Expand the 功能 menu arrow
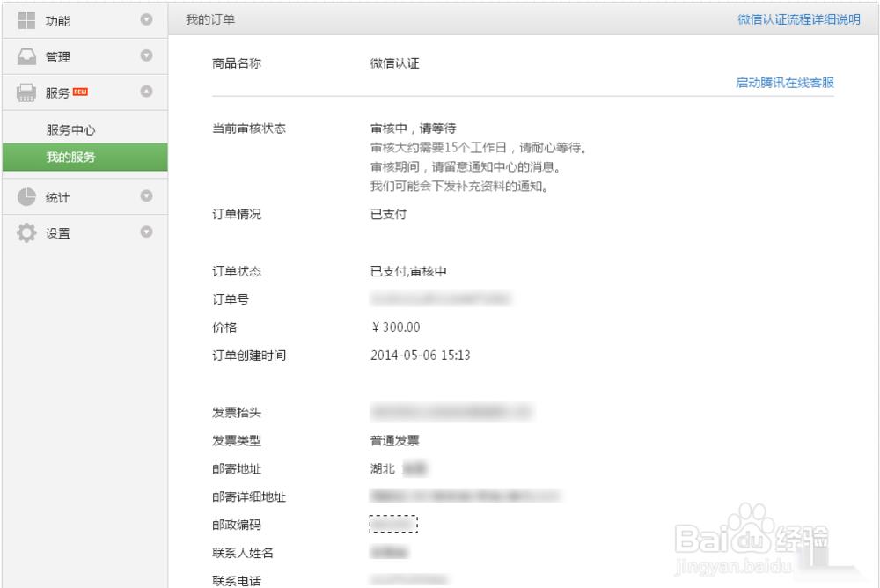This screenshot has height=588, width=880. (146, 19)
